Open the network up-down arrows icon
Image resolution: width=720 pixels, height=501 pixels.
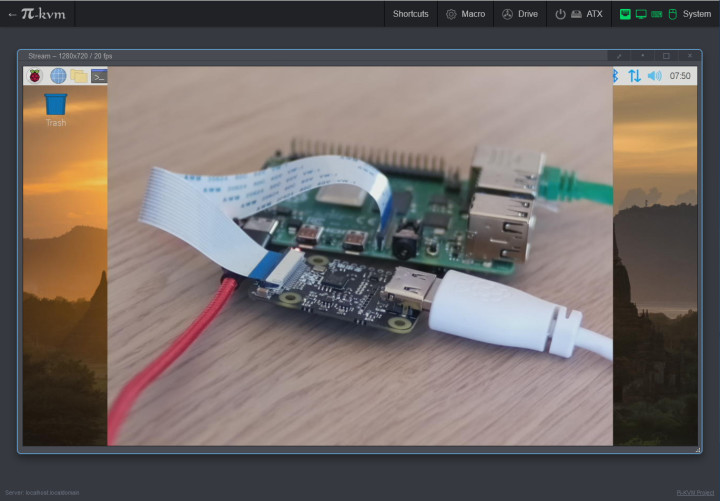coord(634,76)
